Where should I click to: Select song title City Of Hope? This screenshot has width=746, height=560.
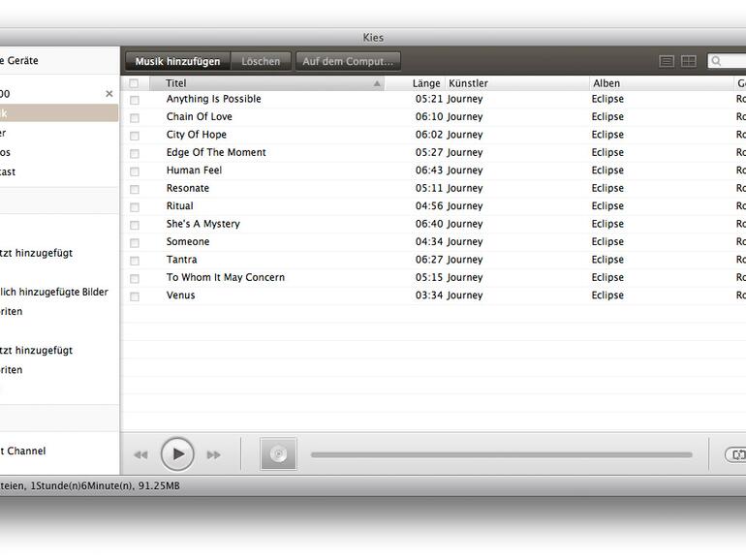pyautogui.click(x=197, y=135)
